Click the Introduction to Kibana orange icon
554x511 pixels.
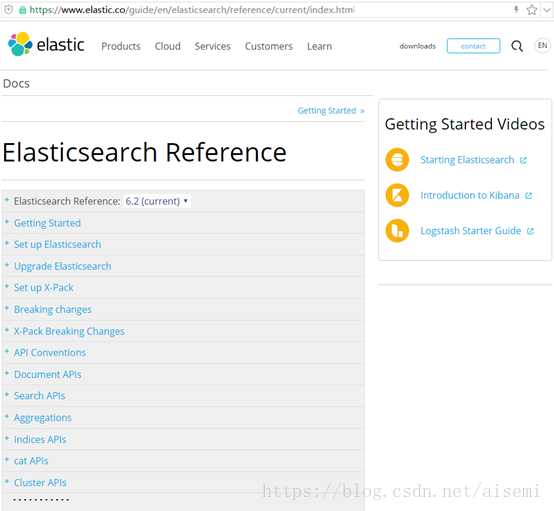click(x=397, y=195)
